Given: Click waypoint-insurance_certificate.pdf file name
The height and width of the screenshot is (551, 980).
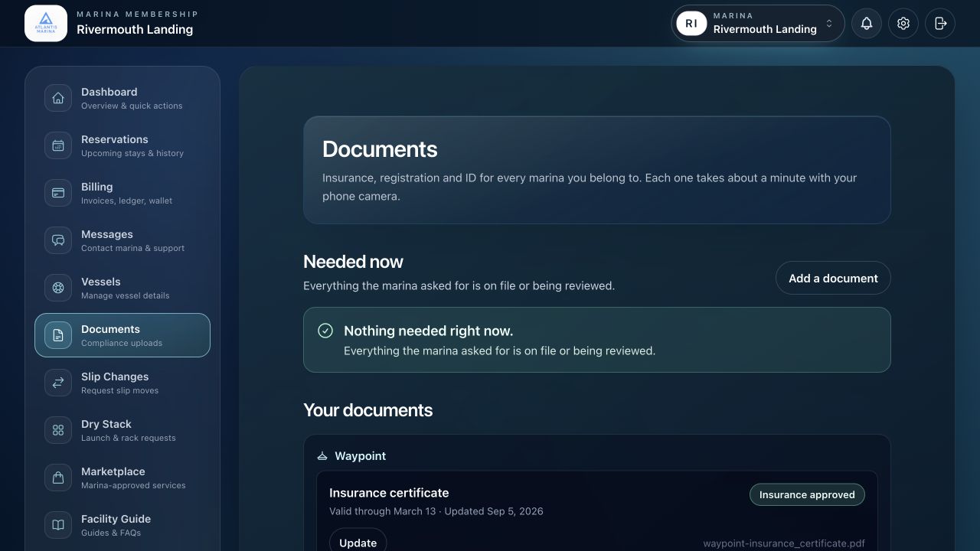Looking at the screenshot, I should (x=784, y=543).
